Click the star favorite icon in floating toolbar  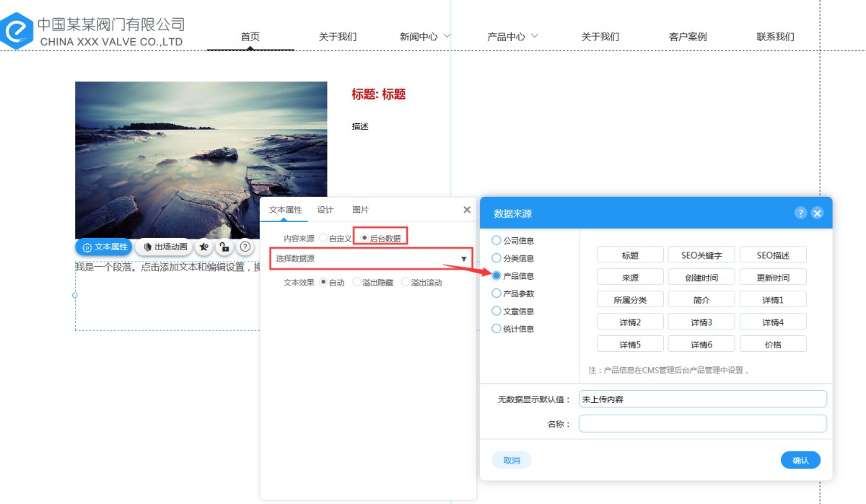[x=204, y=247]
